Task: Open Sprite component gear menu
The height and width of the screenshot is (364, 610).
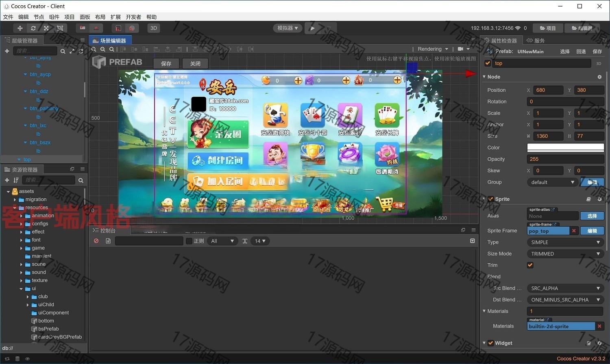Action: [599, 199]
